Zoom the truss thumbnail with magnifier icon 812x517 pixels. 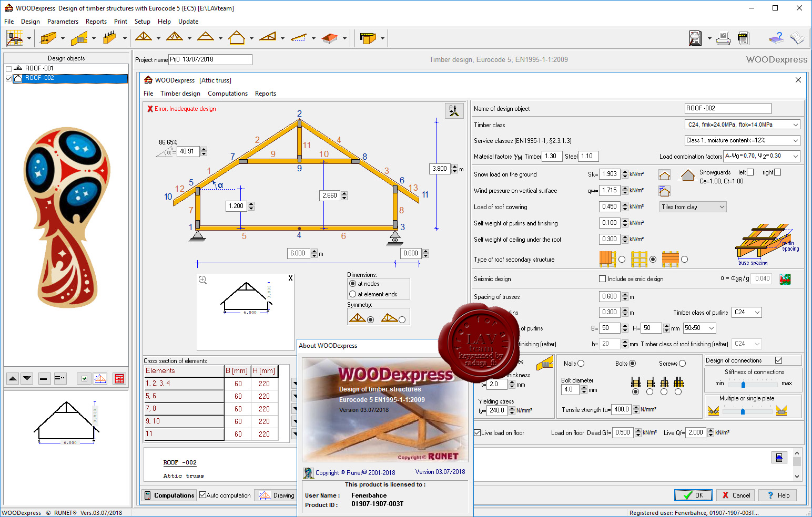203,280
